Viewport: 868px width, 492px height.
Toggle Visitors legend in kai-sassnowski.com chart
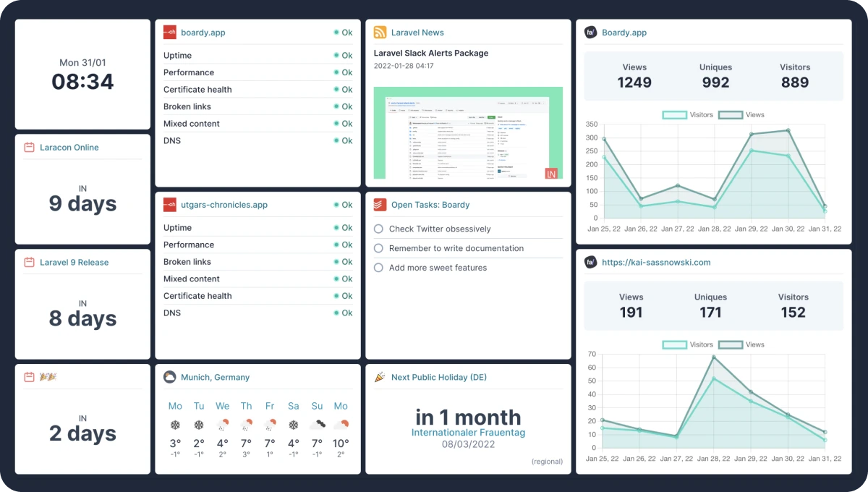coord(688,345)
